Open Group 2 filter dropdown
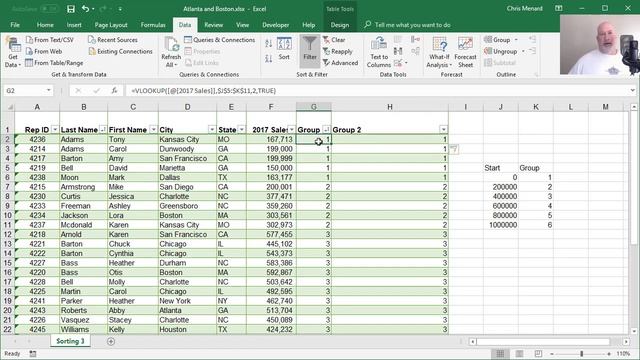The image size is (640, 360). (443, 130)
